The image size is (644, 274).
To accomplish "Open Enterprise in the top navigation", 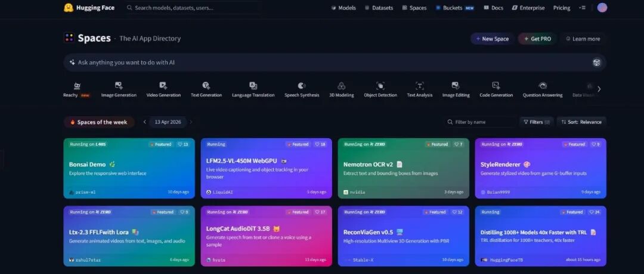I will tap(528, 8).
